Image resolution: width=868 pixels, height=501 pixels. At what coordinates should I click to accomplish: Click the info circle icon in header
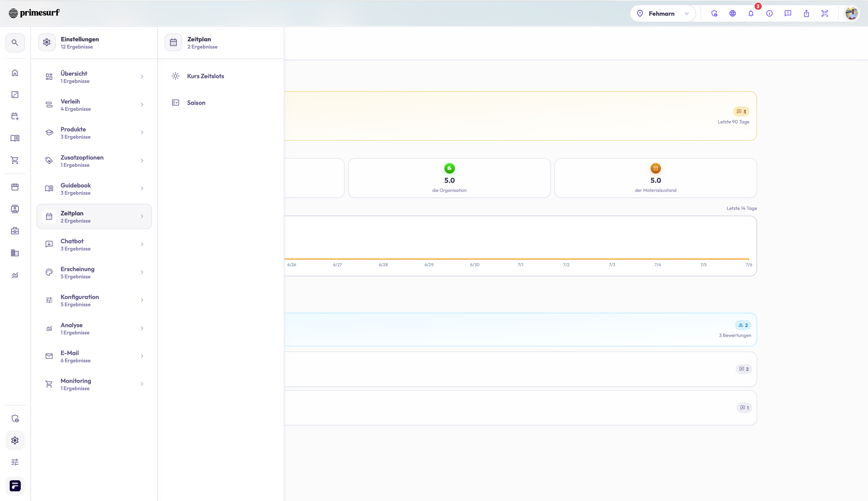pyautogui.click(x=769, y=13)
